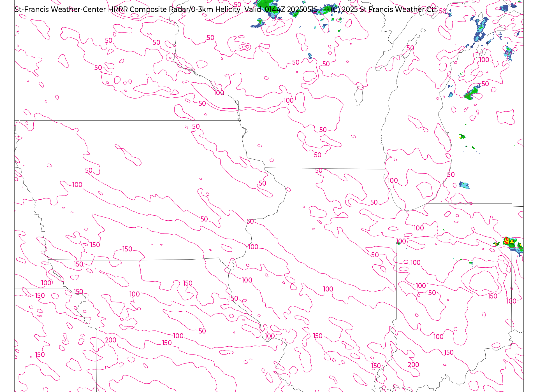Click the "(C) 2025 St Francis Weather Ctr" copyright
The width and height of the screenshot is (538, 392).
click(383, 10)
